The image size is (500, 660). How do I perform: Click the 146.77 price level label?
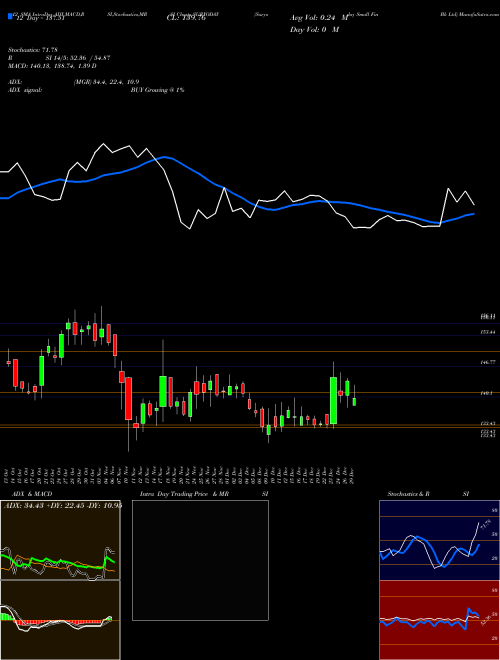(489, 362)
